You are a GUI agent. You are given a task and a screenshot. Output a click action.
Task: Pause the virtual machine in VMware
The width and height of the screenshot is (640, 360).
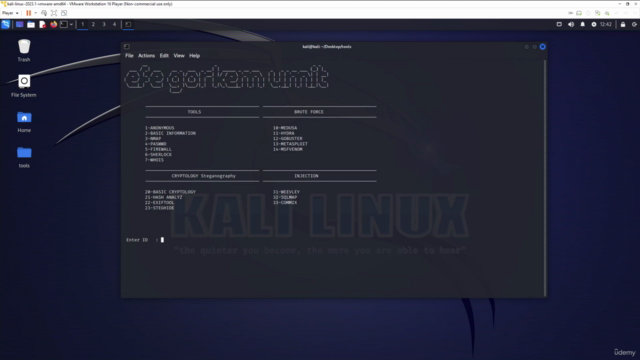(29, 13)
